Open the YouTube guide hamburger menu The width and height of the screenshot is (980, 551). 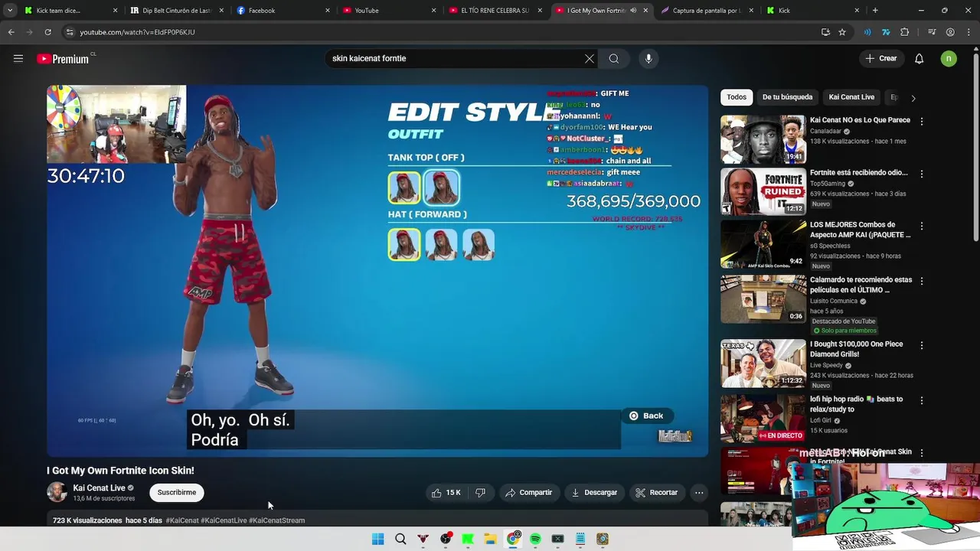(x=18, y=58)
